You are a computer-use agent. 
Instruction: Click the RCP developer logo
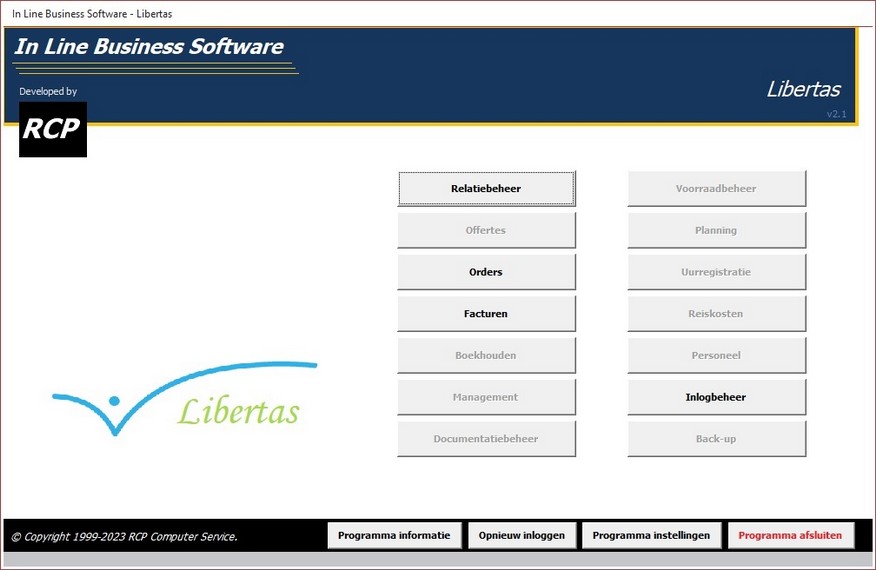[53, 130]
